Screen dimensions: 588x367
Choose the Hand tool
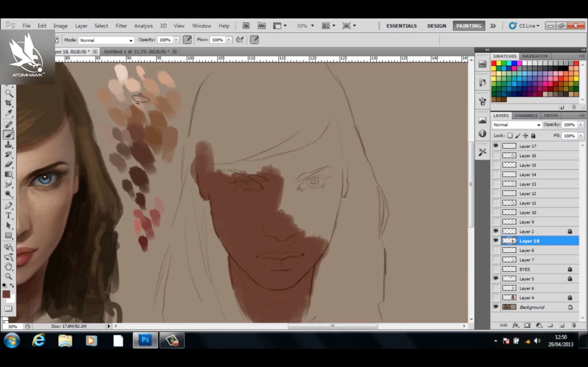point(9,267)
